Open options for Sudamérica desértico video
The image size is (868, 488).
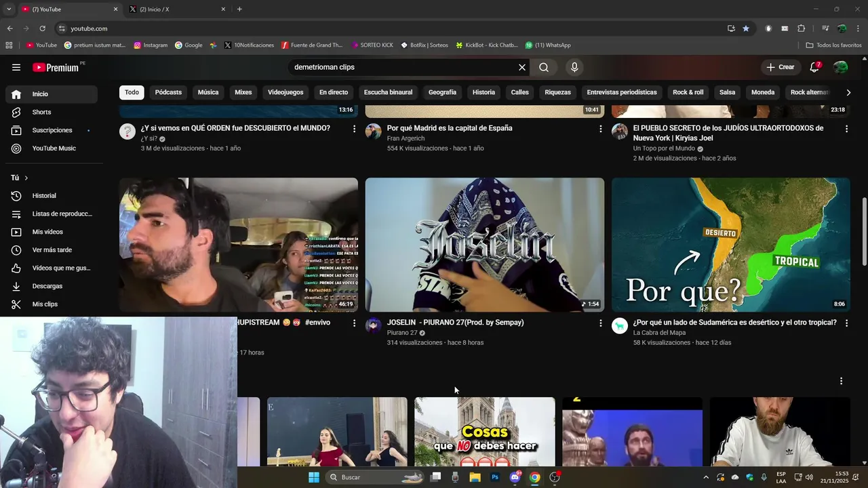tap(846, 323)
